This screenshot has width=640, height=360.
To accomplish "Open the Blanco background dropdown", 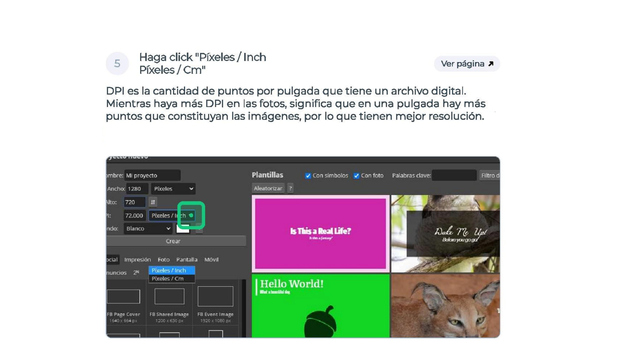I will pyautogui.click(x=148, y=229).
